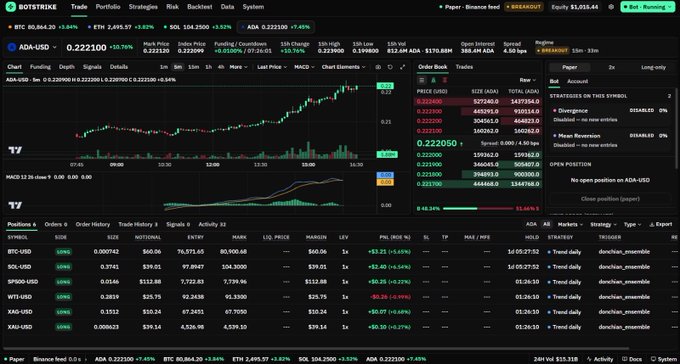The image size is (680, 364).
Task: Click the BOTSTRIKE logo icon
Action: click(x=11, y=7)
